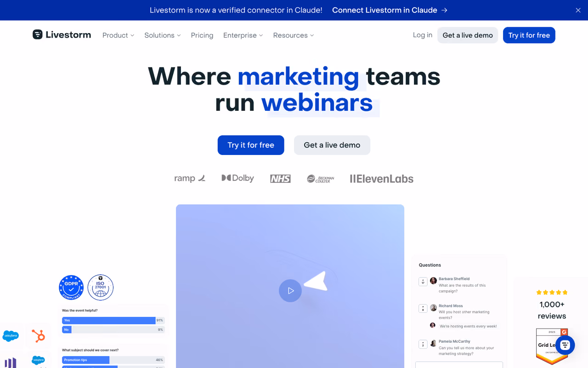Click the Salesforce logo left of HubSpot

click(11, 336)
